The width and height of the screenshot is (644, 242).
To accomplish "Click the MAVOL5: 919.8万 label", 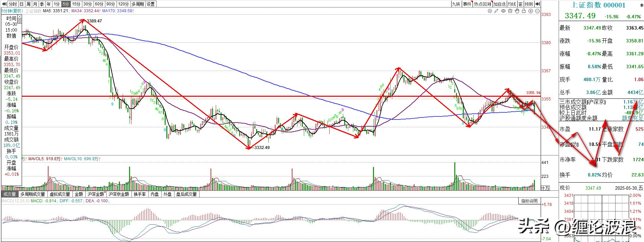I will coord(45,159).
